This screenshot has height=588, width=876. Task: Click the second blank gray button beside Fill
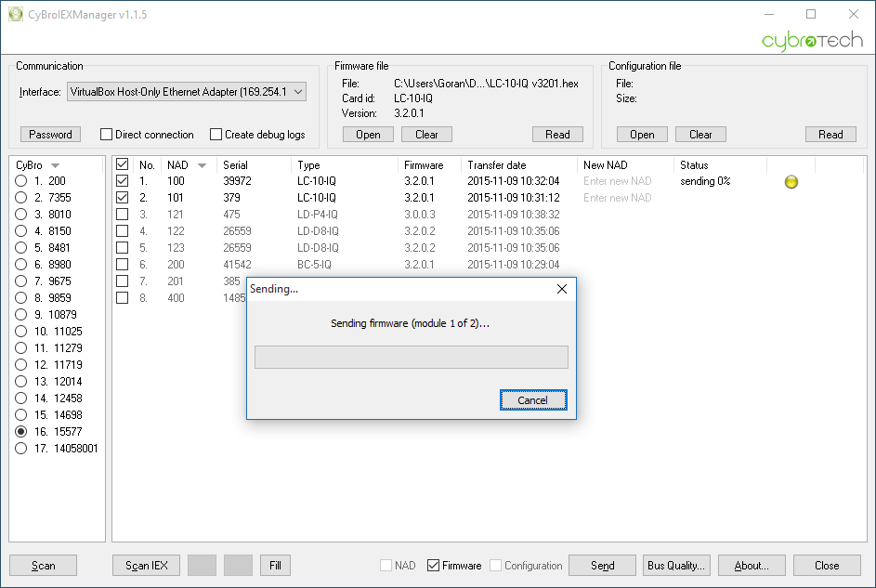(238, 565)
